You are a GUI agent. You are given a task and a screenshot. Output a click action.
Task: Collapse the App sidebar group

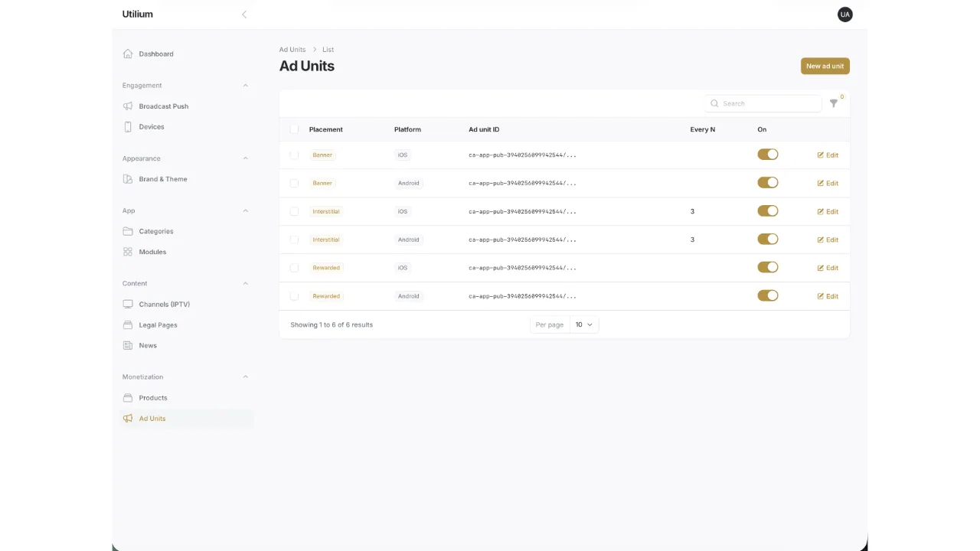coord(245,211)
